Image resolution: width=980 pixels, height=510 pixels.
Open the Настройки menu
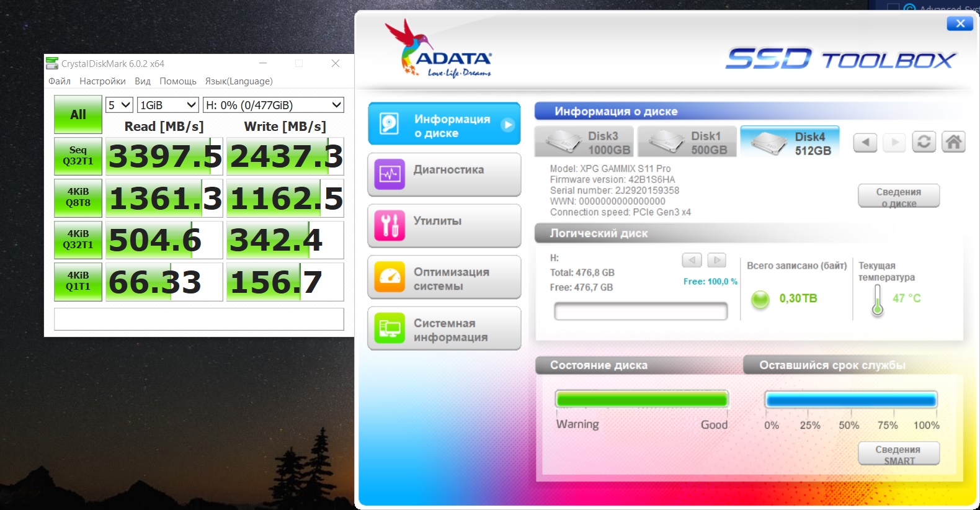point(102,81)
